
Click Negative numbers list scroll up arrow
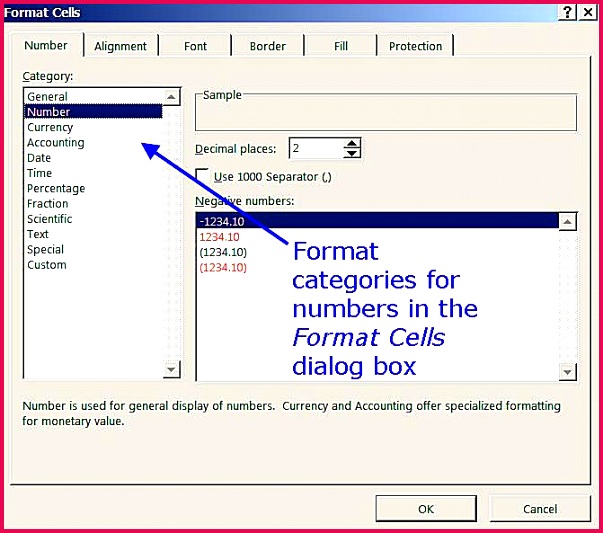pos(568,222)
